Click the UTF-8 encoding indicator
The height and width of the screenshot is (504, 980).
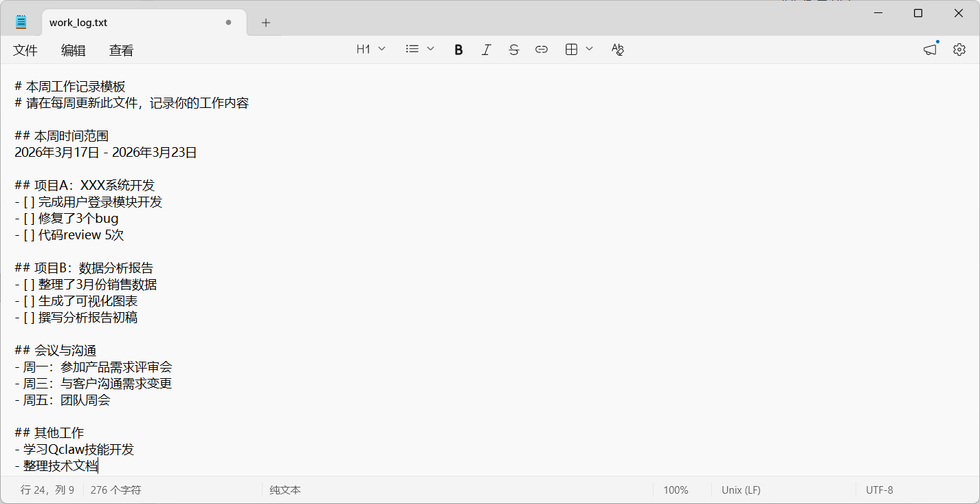point(880,490)
